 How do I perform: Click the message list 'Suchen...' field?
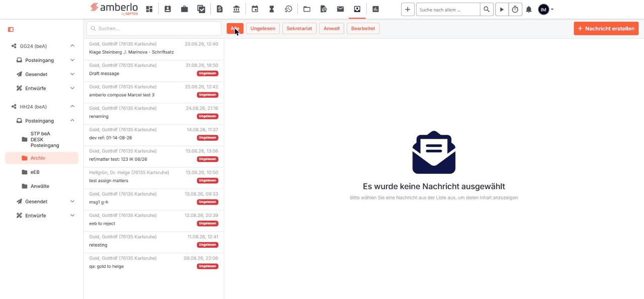tap(154, 29)
